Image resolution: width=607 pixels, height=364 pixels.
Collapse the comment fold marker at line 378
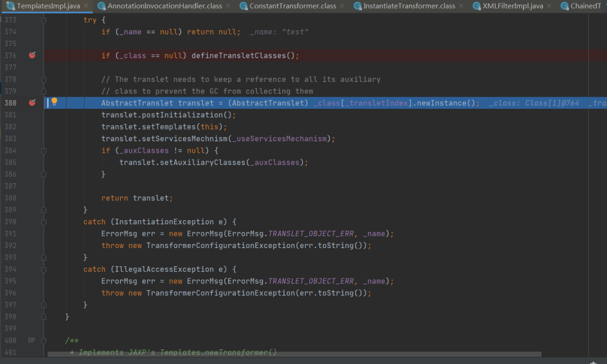point(44,79)
